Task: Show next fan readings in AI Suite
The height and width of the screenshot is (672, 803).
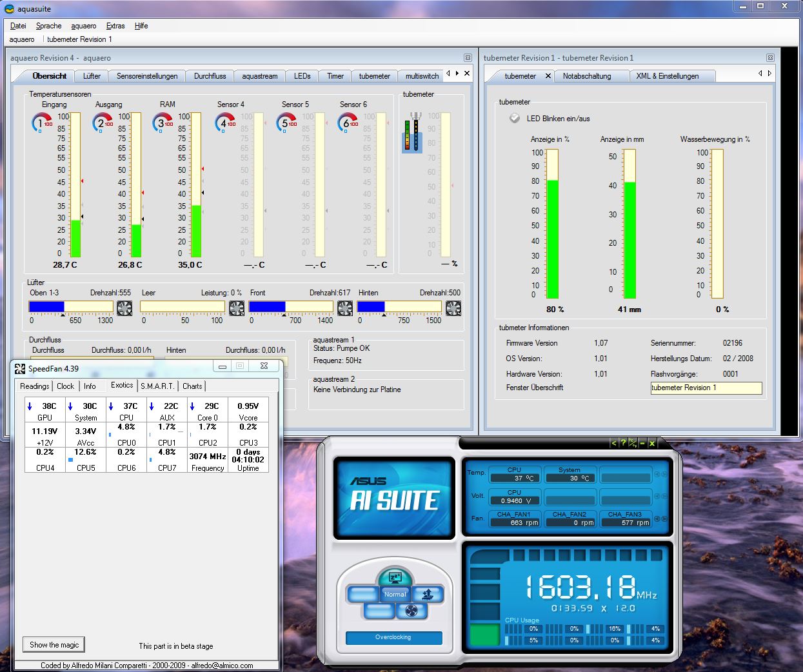Action: click(x=664, y=519)
